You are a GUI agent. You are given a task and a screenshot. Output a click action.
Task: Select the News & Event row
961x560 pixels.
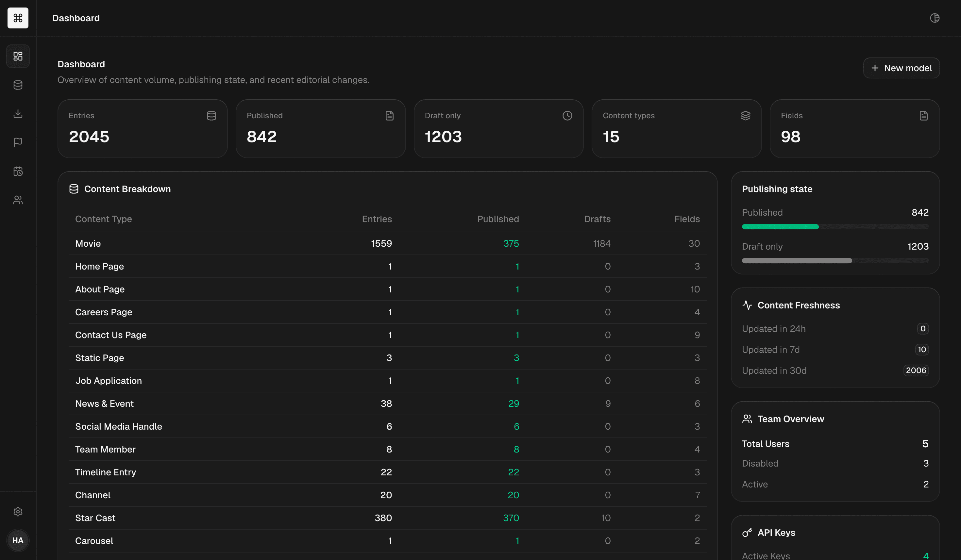click(387, 404)
